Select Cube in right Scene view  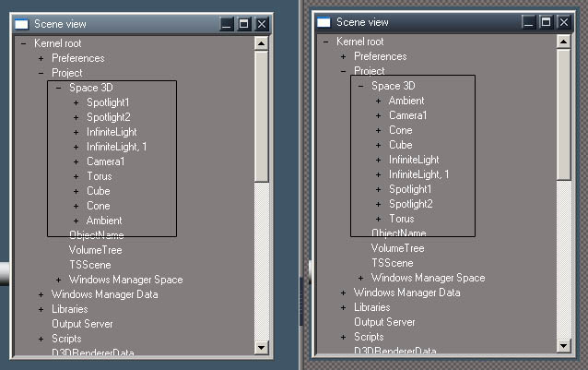[401, 145]
